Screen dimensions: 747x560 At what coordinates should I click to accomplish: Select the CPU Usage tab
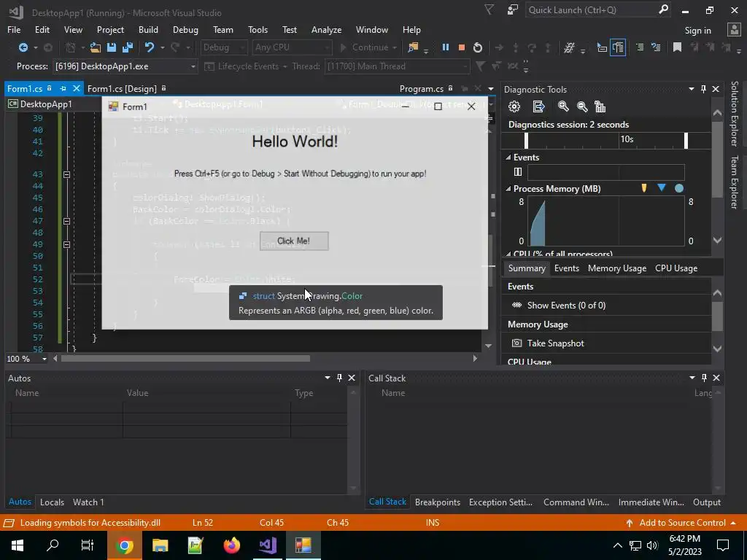(x=676, y=268)
